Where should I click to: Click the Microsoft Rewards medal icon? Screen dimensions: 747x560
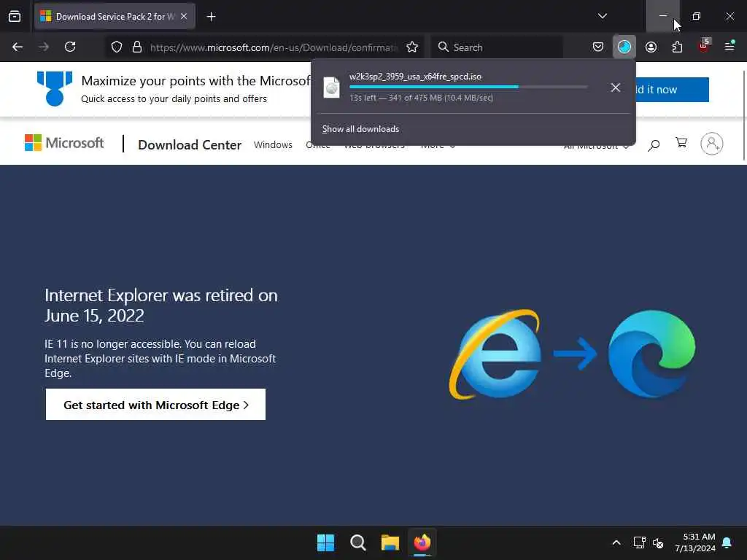pos(55,88)
